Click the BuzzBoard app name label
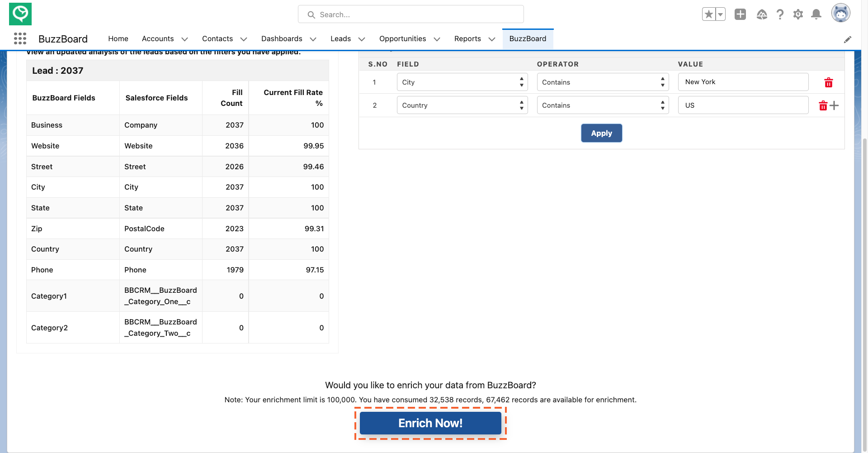Viewport: 868px width, 453px height. click(63, 39)
